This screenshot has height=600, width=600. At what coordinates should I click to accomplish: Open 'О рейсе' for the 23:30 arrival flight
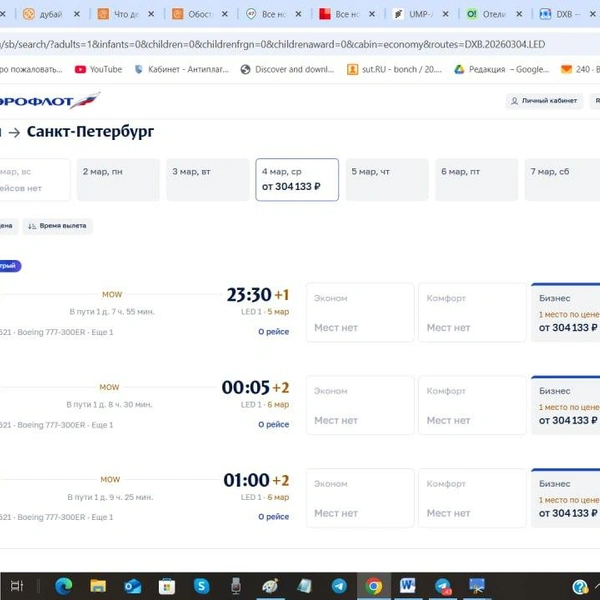tap(274, 332)
